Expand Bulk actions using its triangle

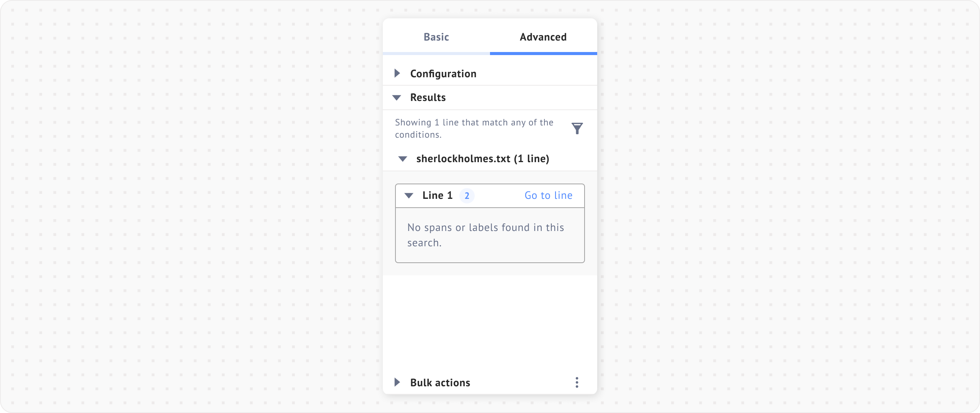click(x=397, y=382)
